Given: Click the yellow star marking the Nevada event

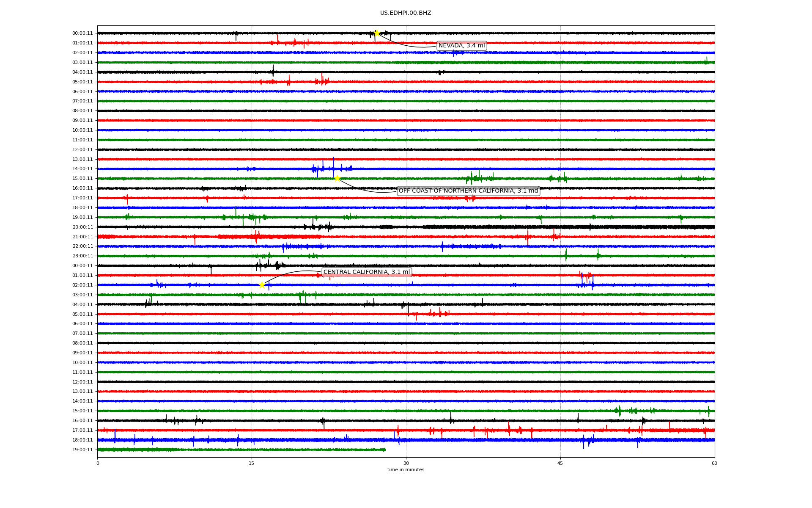Looking at the screenshot, I should pyautogui.click(x=377, y=33).
